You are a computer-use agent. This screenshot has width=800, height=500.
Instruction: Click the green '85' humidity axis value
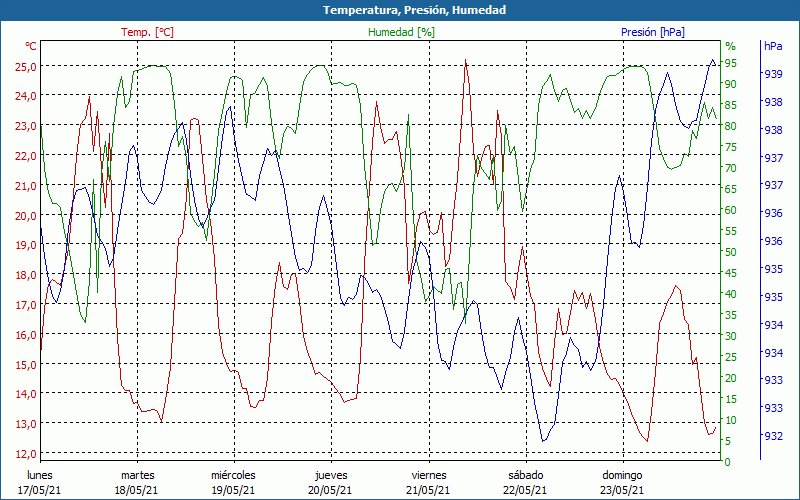731,106
